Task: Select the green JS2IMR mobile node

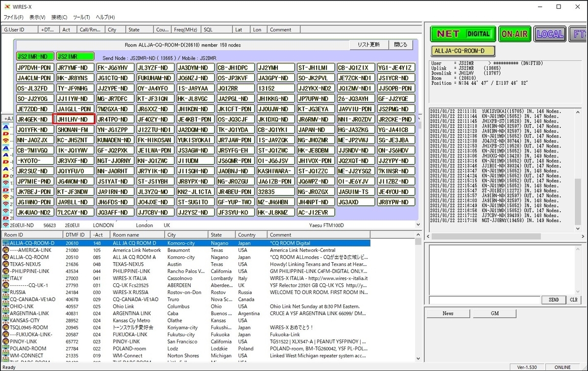Action: [x=74, y=57]
